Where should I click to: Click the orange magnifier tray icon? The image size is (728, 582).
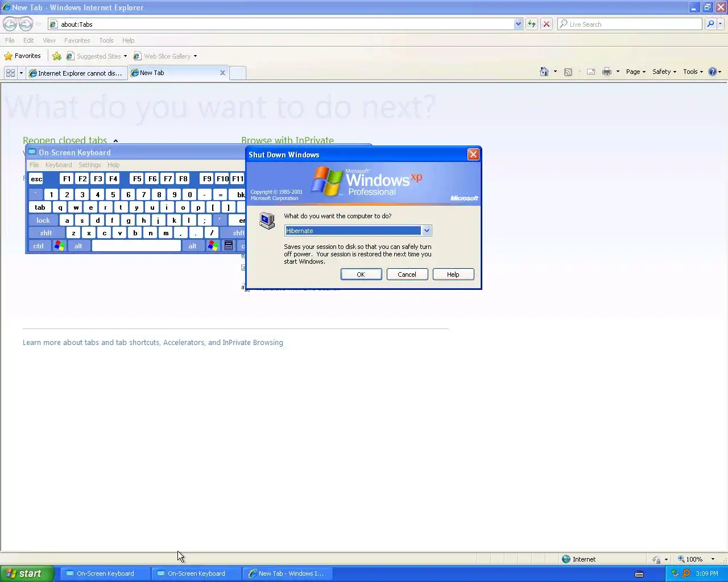coord(686,573)
